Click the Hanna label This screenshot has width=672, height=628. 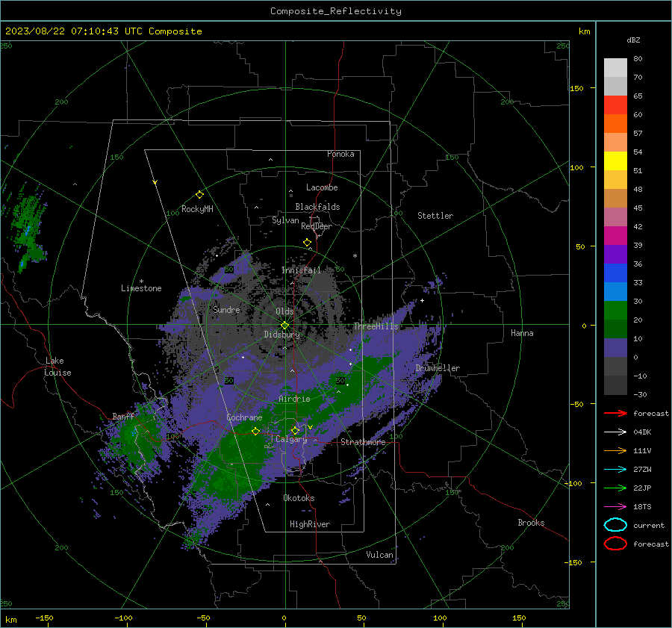pyautogui.click(x=522, y=333)
